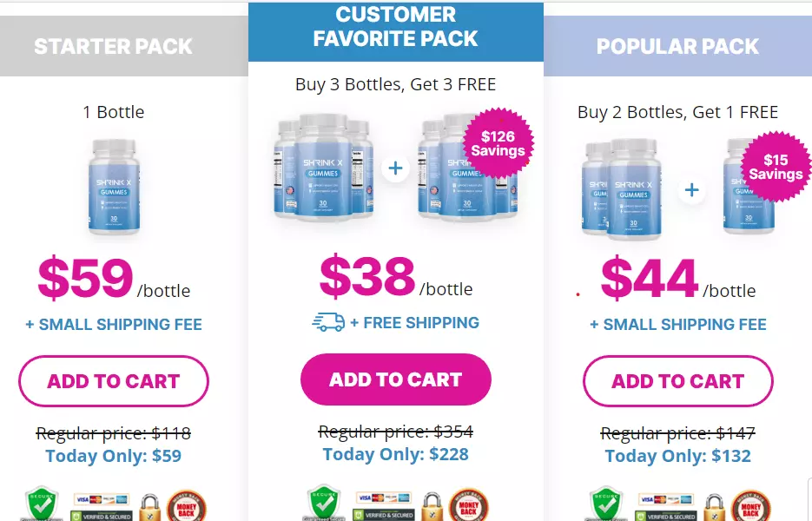The width and height of the screenshot is (812, 521).
Task: Add the Customer Favorite Pack to cart
Action: [396, 379]
